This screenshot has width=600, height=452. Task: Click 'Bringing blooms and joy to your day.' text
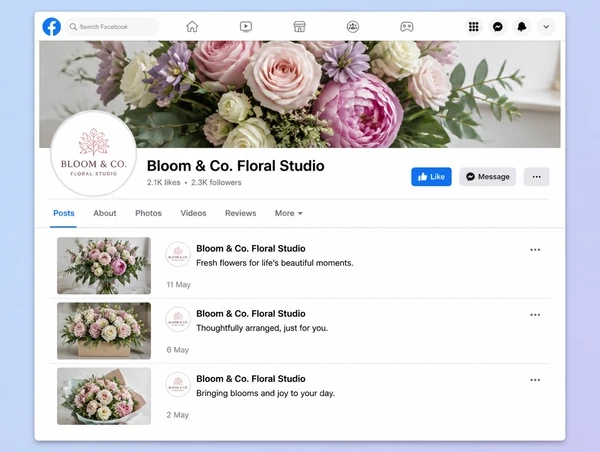click(x=266, y=393)
